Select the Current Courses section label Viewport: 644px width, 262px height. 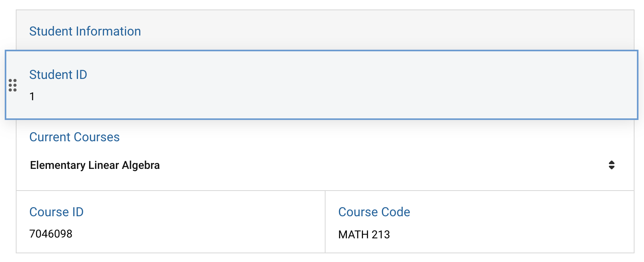coord(74,137)
